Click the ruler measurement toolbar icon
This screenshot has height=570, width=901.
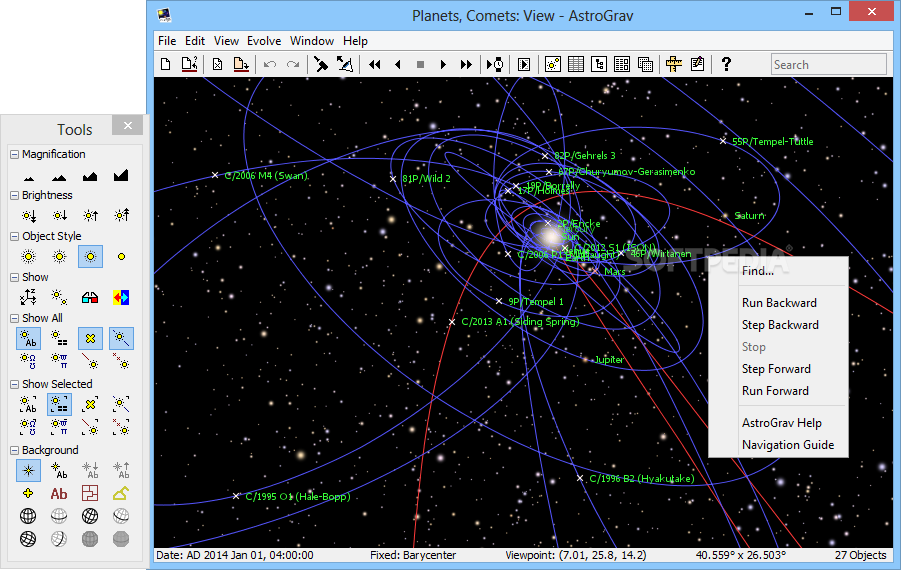pyautogui.click(x=674, y=64)
